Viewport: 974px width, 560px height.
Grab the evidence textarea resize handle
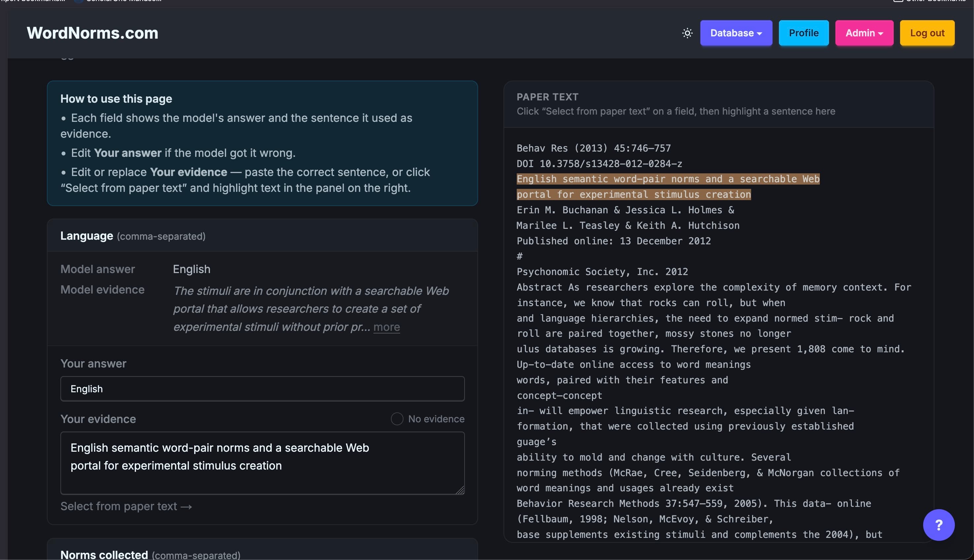click(x=460, y=490)
